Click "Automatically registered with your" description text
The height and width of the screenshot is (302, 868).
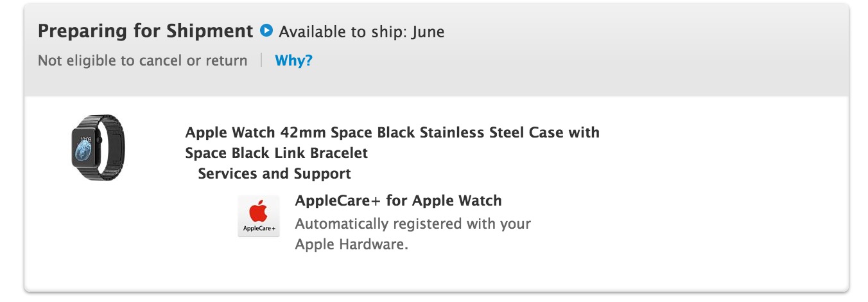pos(413,225)
